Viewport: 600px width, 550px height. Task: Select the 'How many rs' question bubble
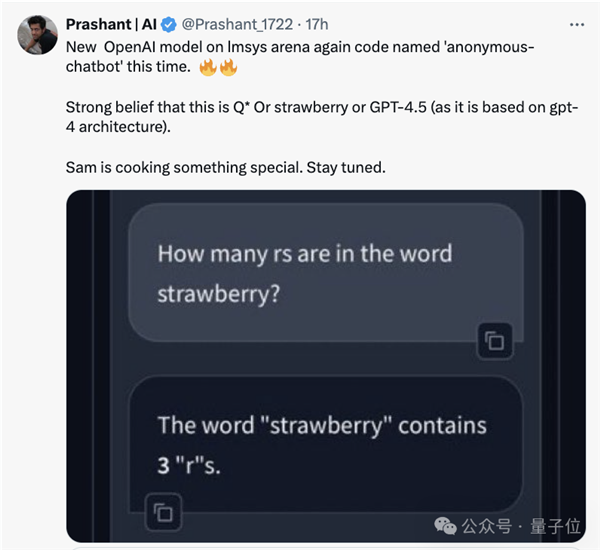coord(326,273)
